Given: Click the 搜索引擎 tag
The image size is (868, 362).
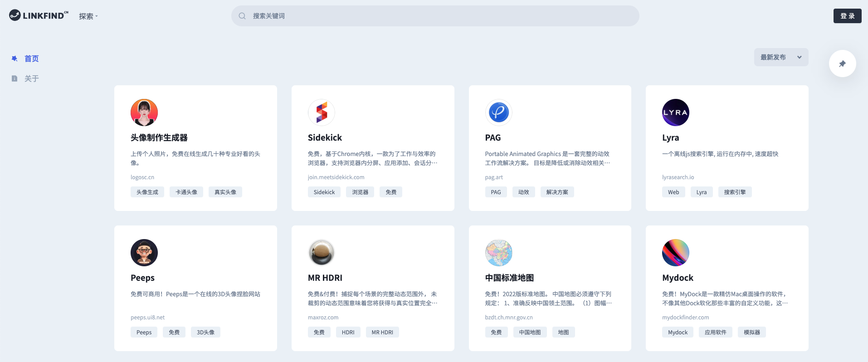Looking at the screenshot, I should (735, 192).
